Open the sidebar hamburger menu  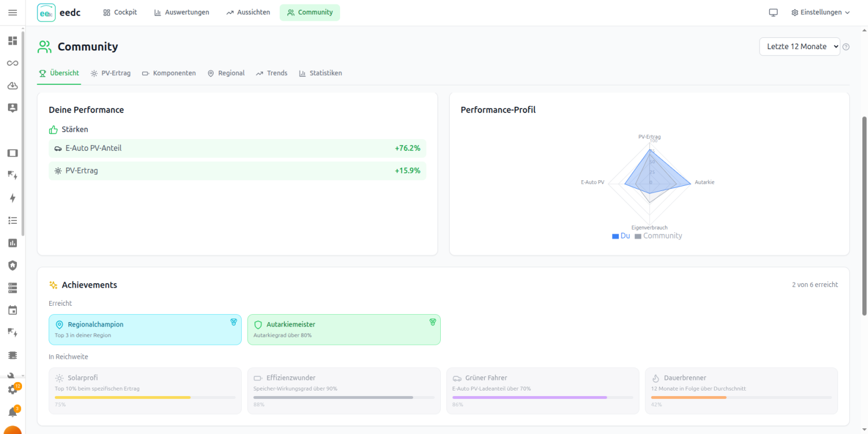(x=12, y=12)
